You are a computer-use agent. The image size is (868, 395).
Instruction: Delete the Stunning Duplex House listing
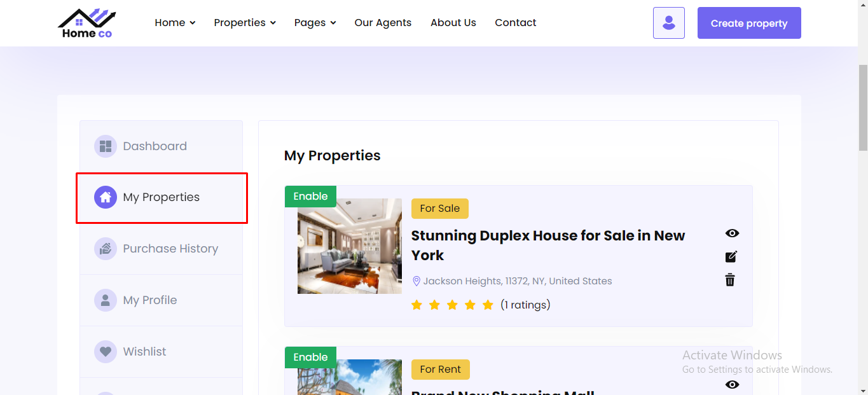(x=730, y=280)
